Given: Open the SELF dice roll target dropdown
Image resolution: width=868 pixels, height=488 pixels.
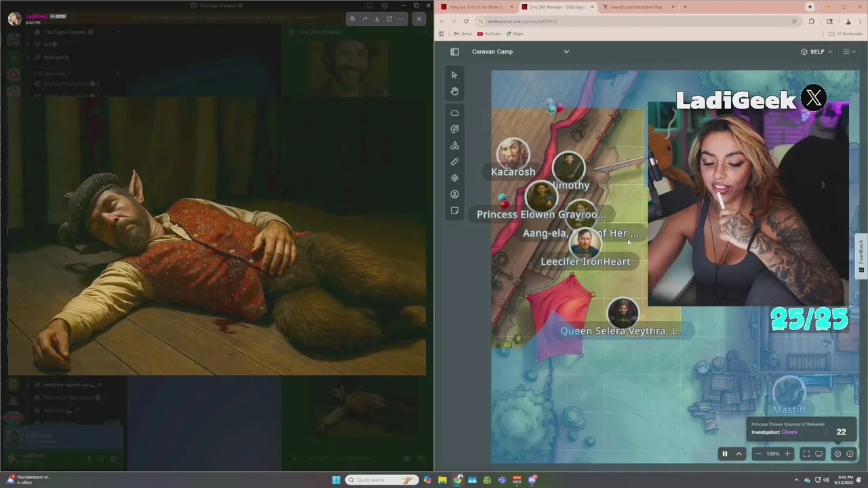Looking at the screenshot, I should coord(816,52).
